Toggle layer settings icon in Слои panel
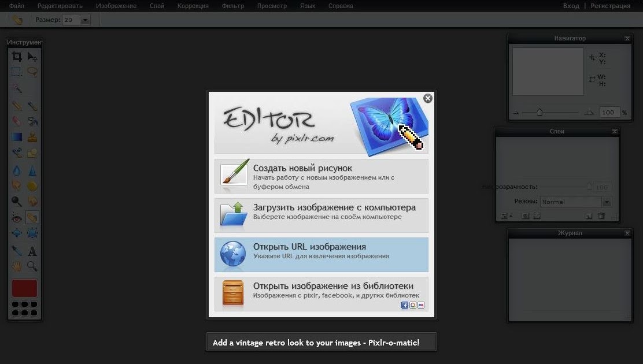This screenshot has width=643, height=364. pos(505,216)
